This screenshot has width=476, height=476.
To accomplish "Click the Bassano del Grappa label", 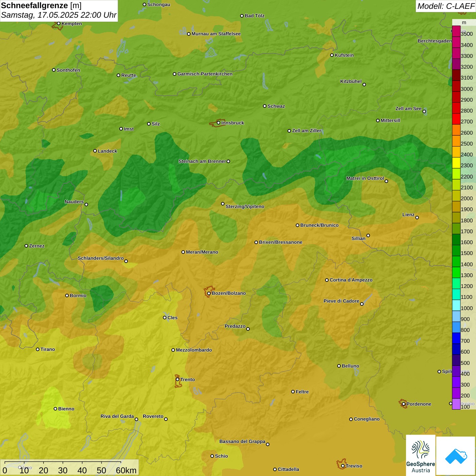I will (x=242, y=441).
